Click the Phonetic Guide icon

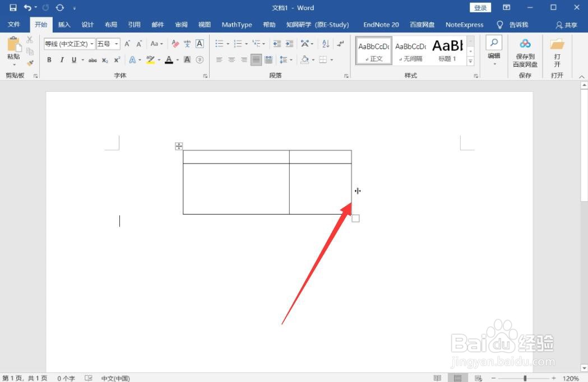point(187,44)
